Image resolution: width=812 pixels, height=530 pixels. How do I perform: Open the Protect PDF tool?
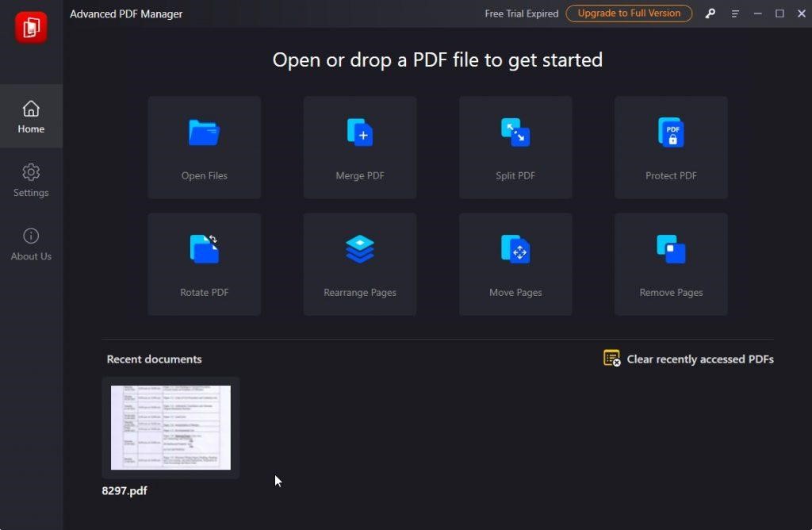click(x=670, y=147)
